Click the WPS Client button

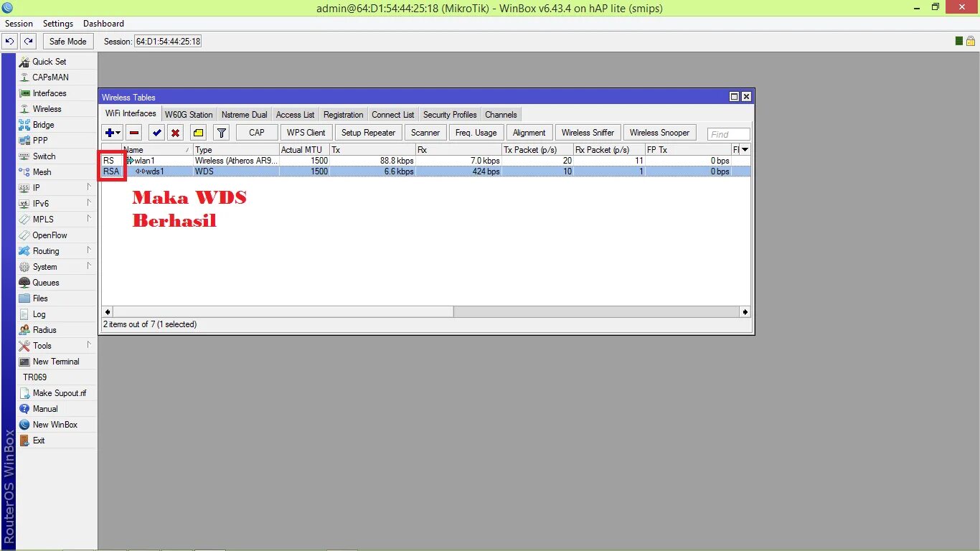pyautogui.click(x=306, y=133)
